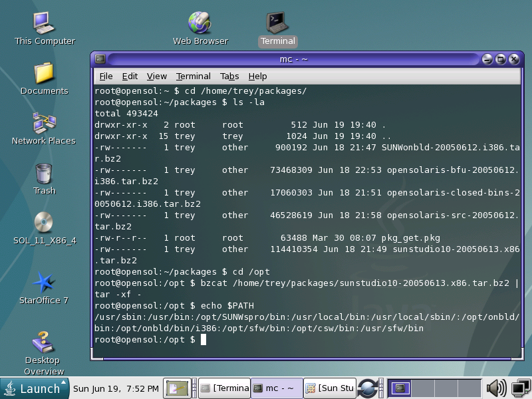Screen dimensions: 532x399
Task: Click the file size 114410354
Action: [294, 249]
